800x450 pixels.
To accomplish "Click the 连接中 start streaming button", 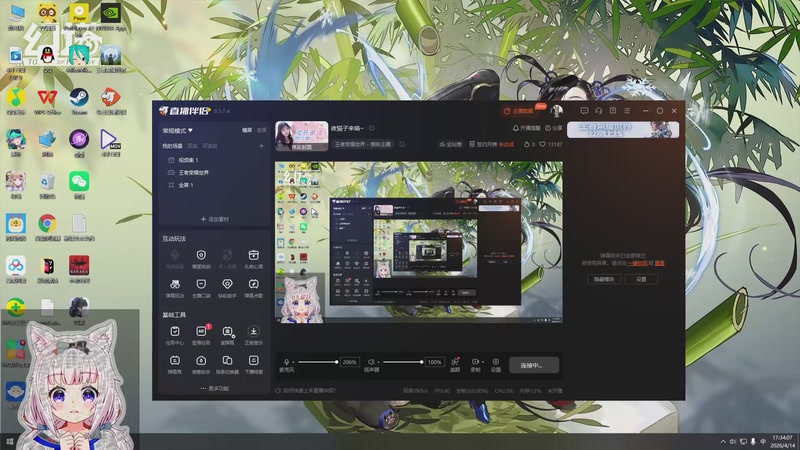I will pos(534,365).
